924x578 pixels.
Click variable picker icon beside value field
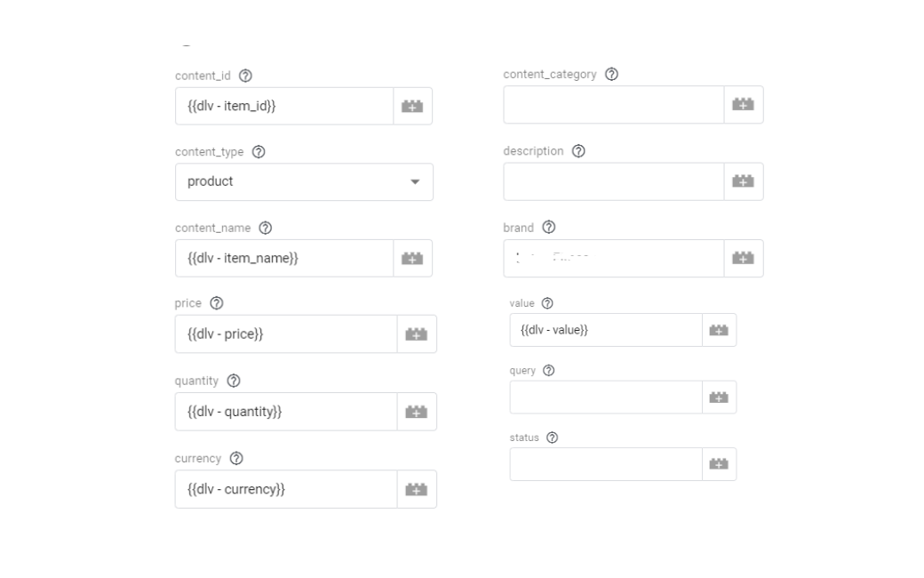719,330
